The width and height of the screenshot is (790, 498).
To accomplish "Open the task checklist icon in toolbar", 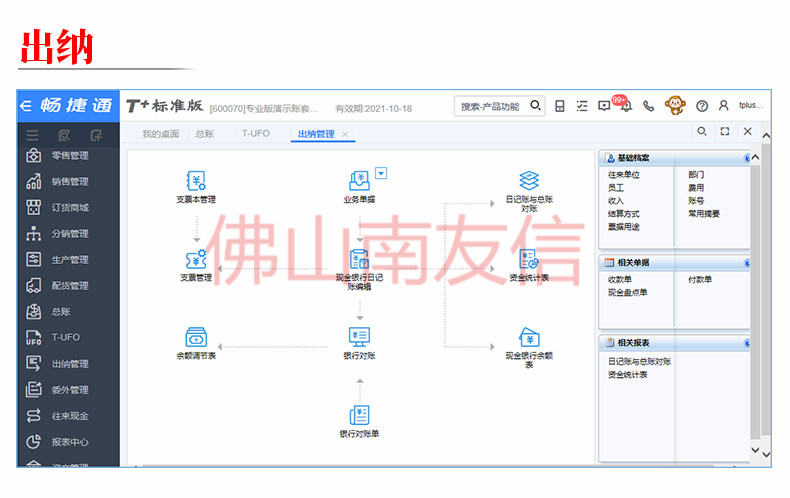I will 582,106.
